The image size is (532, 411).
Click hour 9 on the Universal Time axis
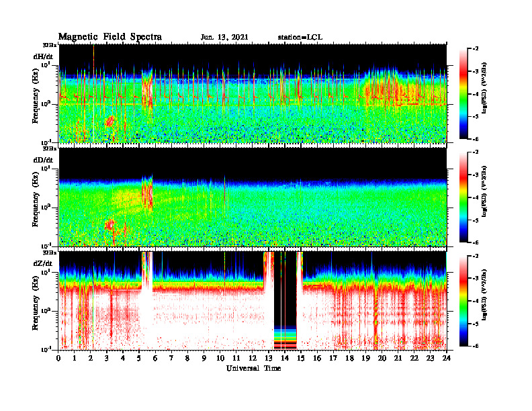point(204,359)
